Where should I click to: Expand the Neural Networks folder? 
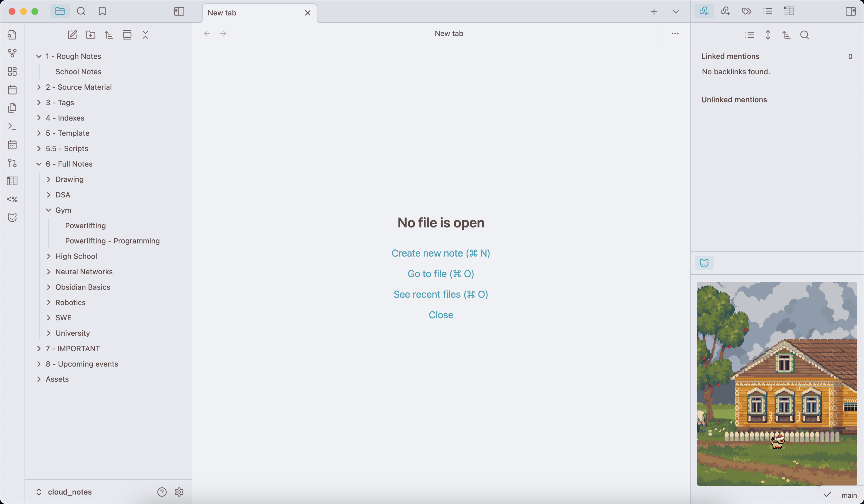pos(49,271)
